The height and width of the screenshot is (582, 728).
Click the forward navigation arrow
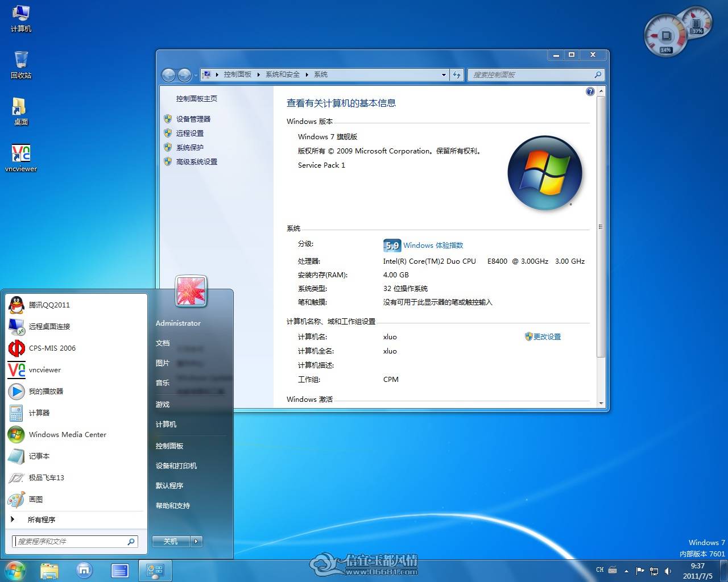[184, 74]
